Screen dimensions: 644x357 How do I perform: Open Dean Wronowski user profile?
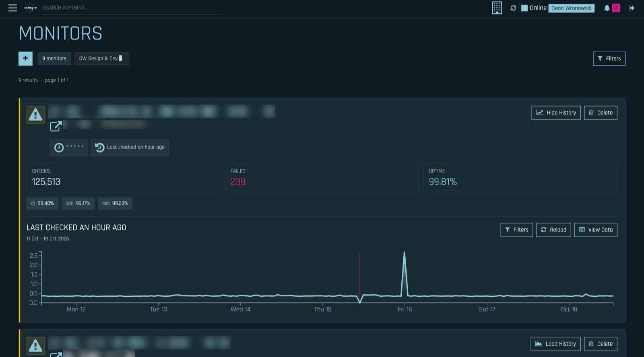click(572, 8)
